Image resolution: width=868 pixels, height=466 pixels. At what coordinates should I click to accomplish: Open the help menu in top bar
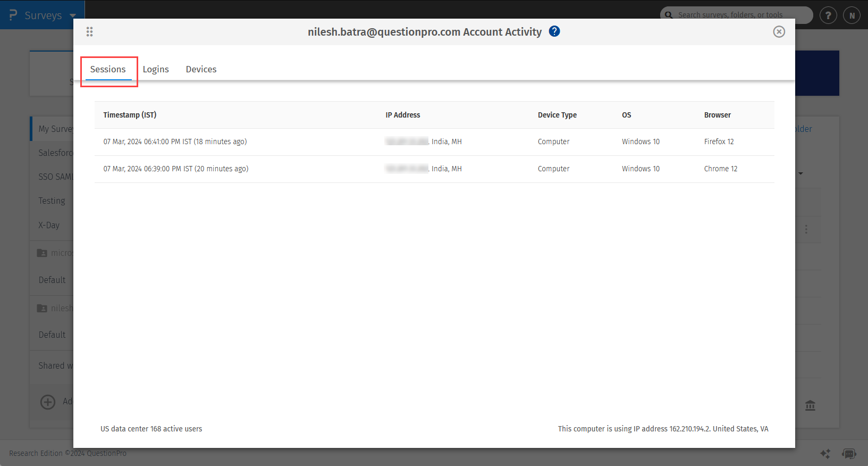(x=828, y=15)
